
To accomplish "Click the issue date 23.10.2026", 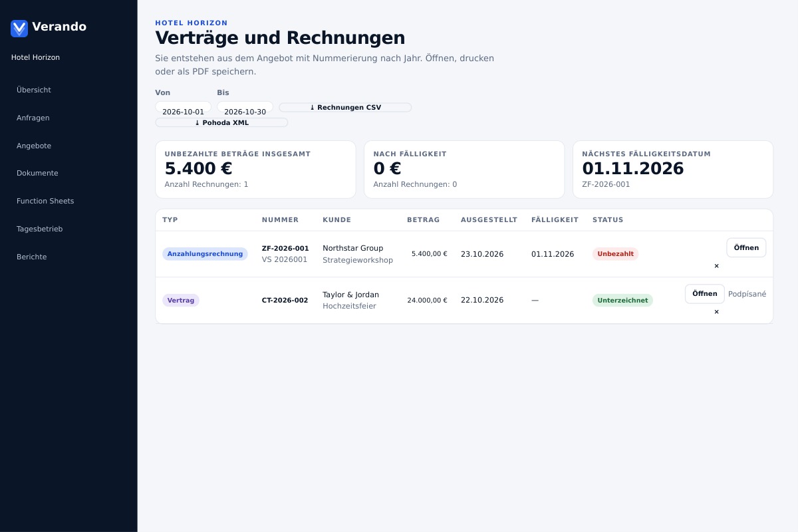I will 482,254.
